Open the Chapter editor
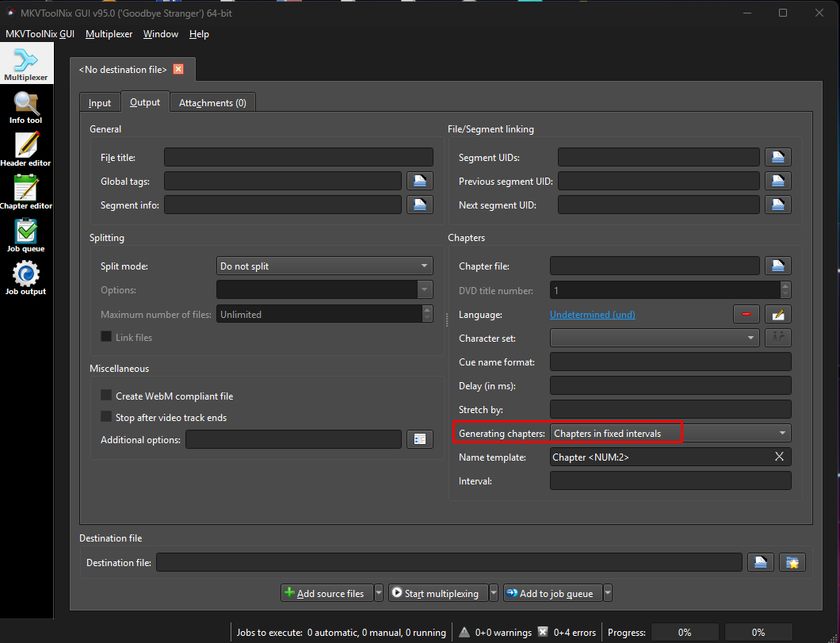This screenshot has height=643, width=840. tap(25, 193)
